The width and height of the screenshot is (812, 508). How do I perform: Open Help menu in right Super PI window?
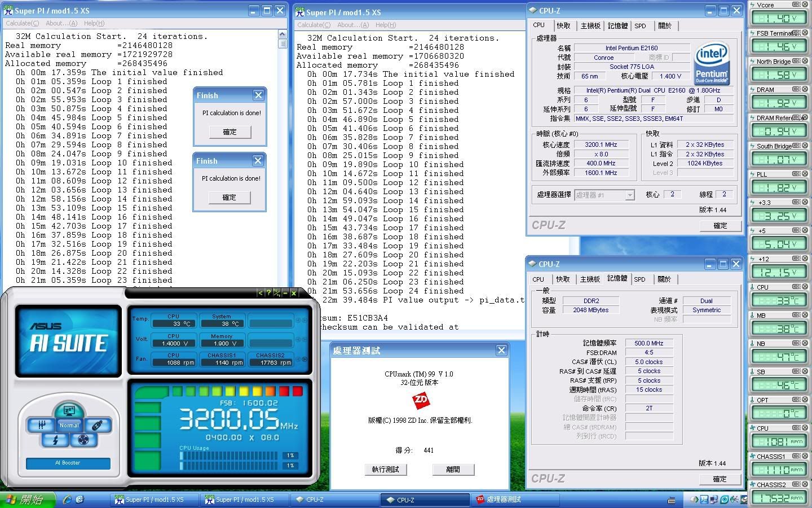click(386, 25)
